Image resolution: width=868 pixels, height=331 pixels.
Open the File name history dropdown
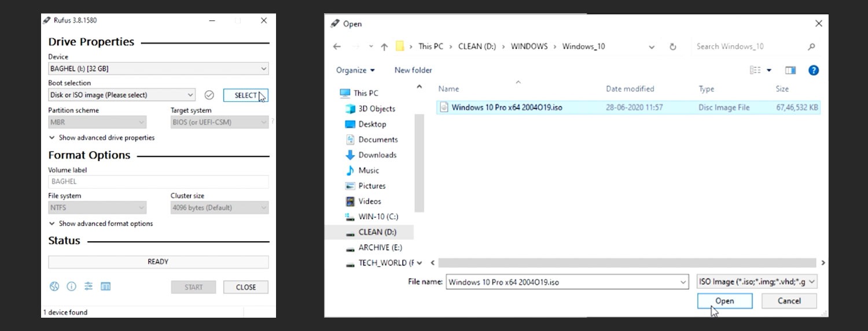click(683, 282)
